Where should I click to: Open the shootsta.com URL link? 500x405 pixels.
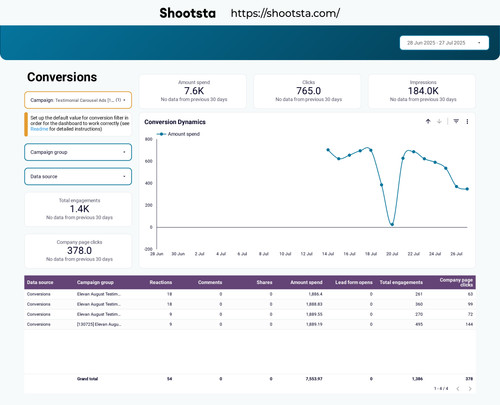click(x=285, y=13)
